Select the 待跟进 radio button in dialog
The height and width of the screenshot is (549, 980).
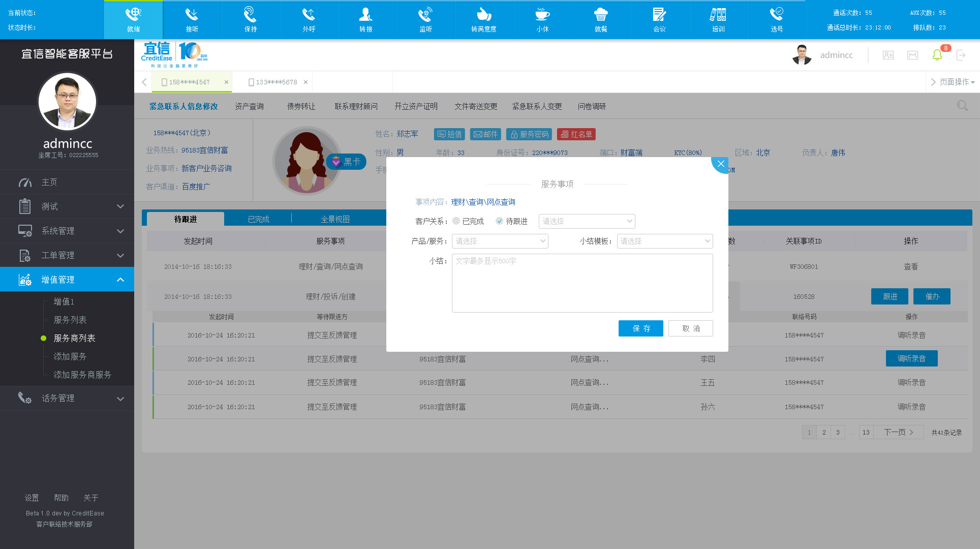tap(499, 221)
